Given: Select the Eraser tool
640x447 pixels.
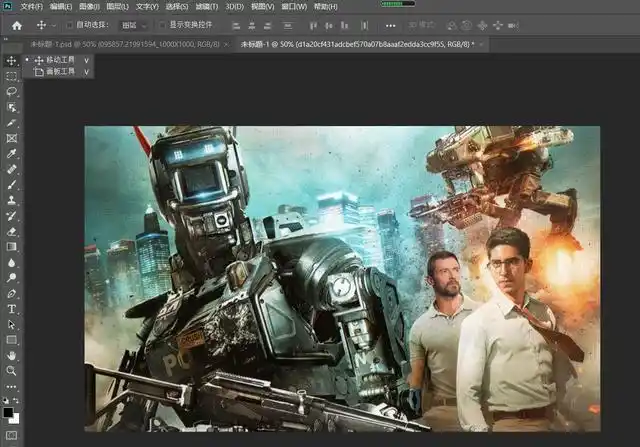Looking at the screenshot, I should tap(12, 231).
